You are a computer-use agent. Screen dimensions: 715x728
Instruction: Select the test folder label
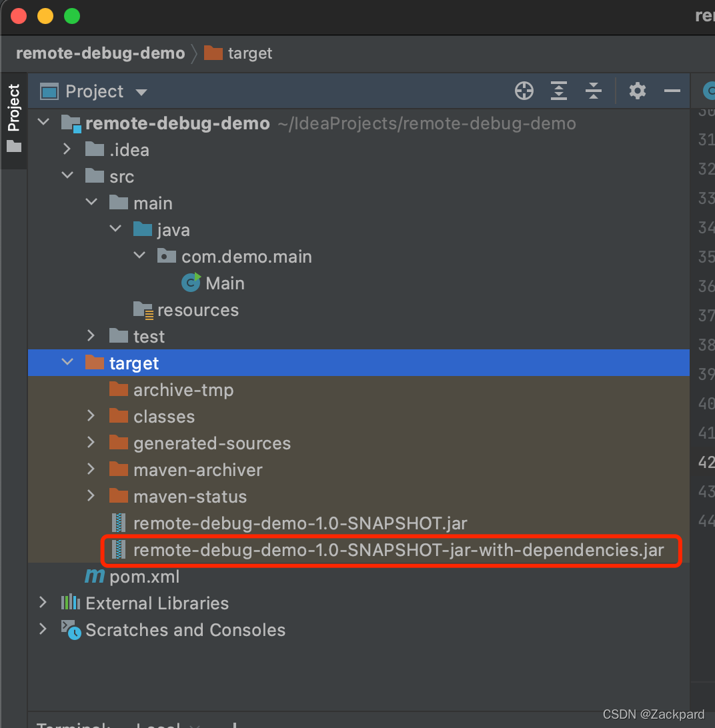149,337
